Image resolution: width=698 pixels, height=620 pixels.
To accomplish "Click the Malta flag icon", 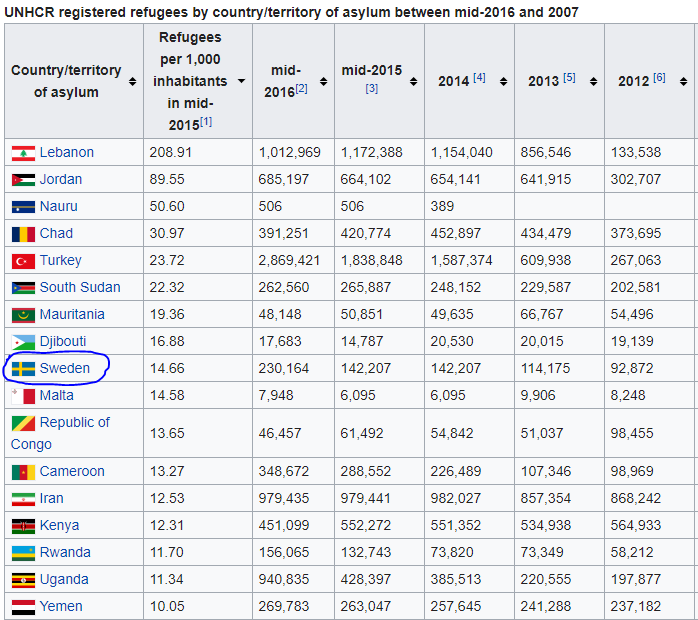I will tap(23, 396).
